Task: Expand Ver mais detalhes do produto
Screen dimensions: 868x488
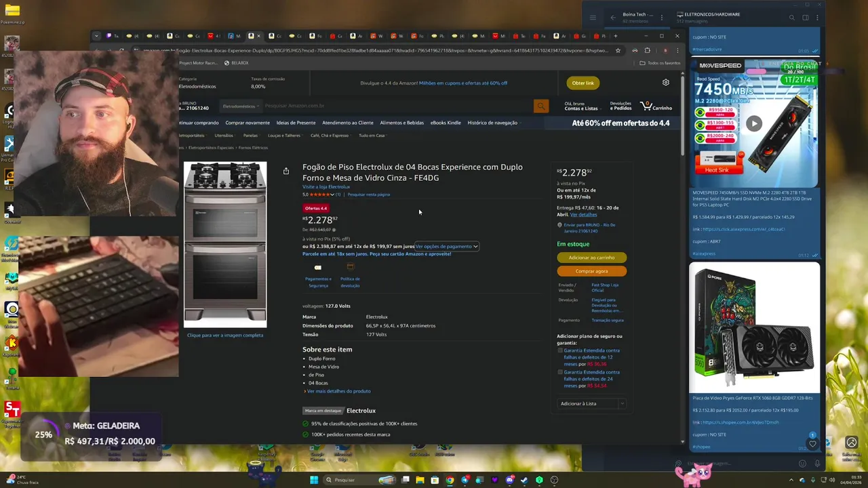Action: tap(337, 391)
